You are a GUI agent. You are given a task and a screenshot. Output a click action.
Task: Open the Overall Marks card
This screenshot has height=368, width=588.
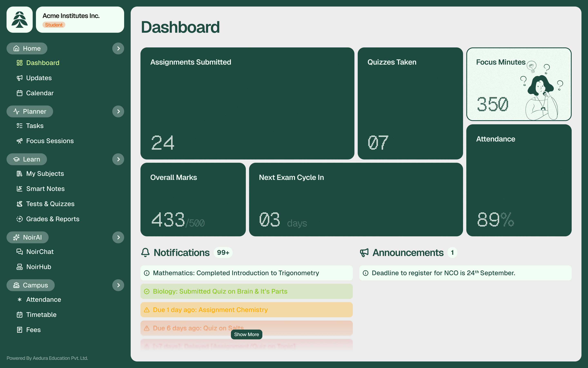tap(193, 200)
